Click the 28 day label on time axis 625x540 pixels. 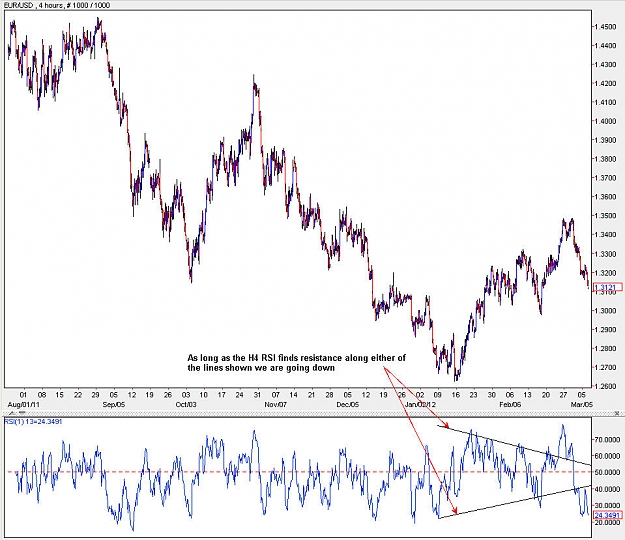pyautogui.click(x=329, y=395)
